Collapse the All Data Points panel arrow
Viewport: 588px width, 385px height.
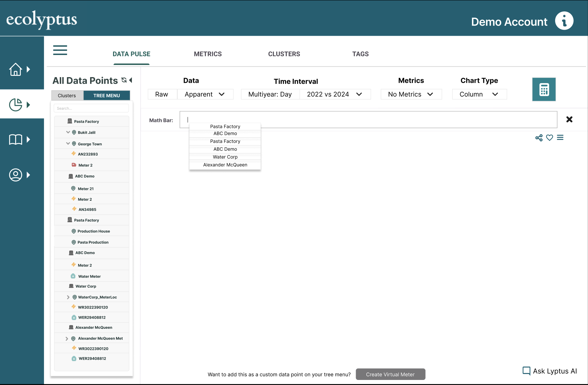pyautogui.click(x=131, y=80)
